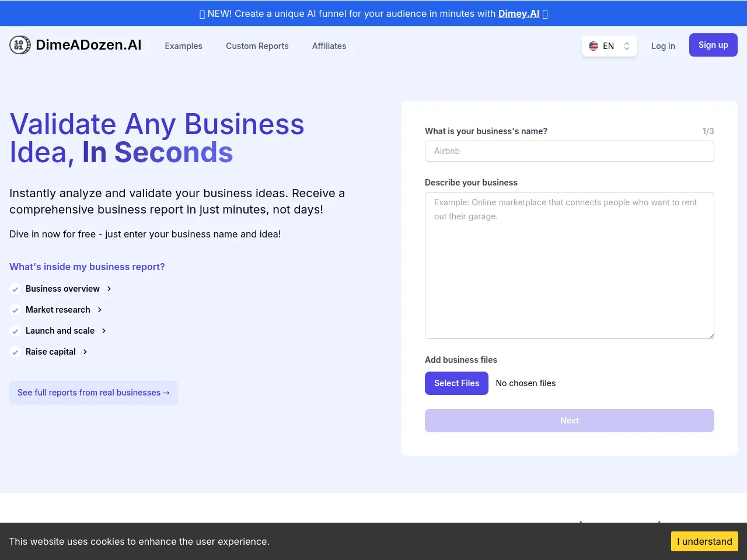Expand the Raise capital chevron
Image resolution: width=747 pixels, height=560 pixels.
tap(85, 352)
